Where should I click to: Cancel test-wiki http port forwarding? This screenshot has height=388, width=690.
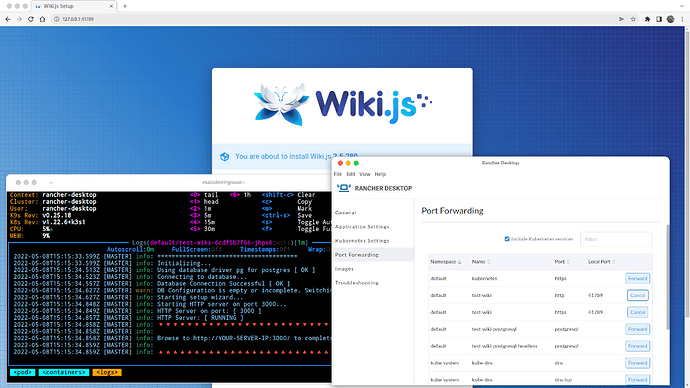pos(638,295)
